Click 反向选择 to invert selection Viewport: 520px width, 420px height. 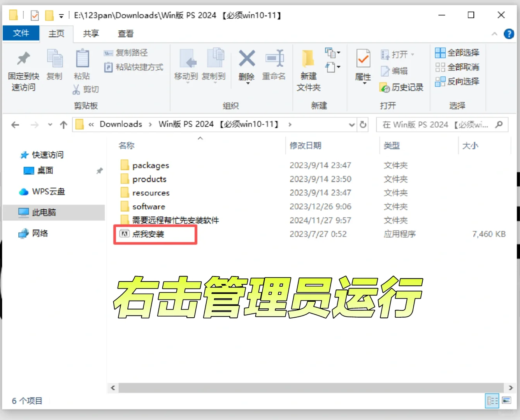click(x=457, y=81)
